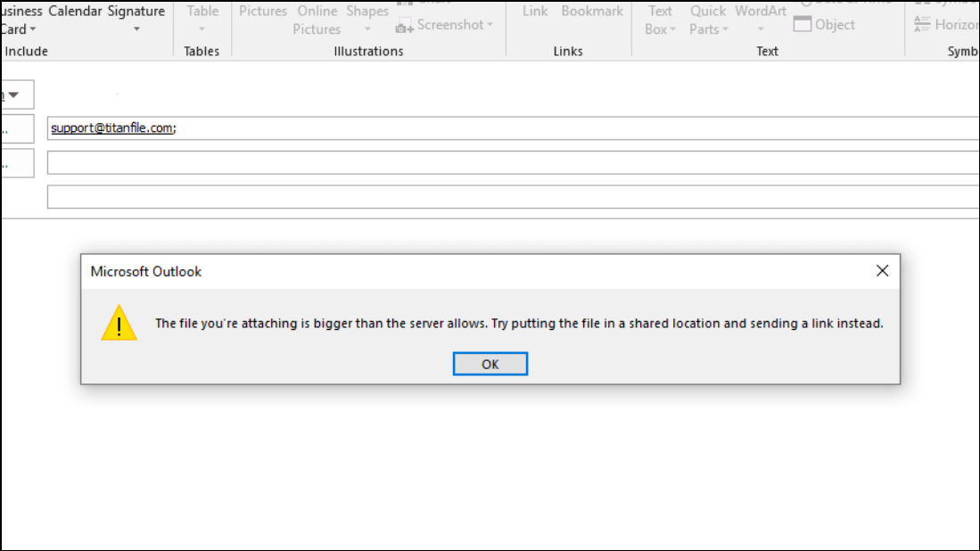Insert Online Pictures
980x551 pixels.
click(x=317, y=20)
